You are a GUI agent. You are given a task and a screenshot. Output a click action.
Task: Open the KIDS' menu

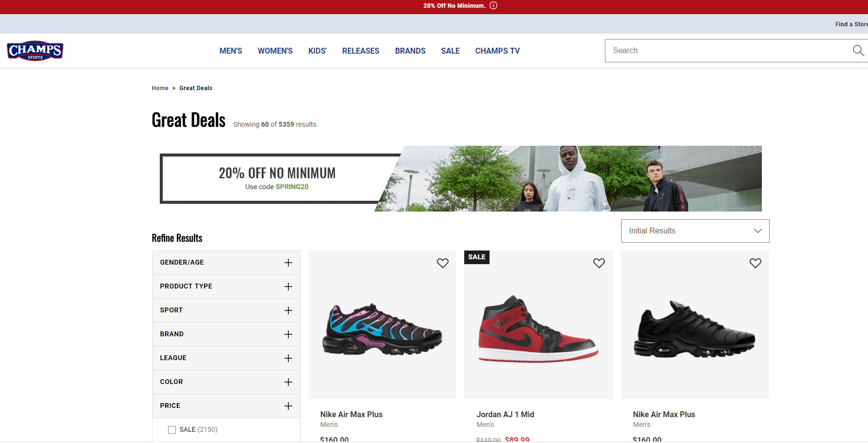pos(318,51)
